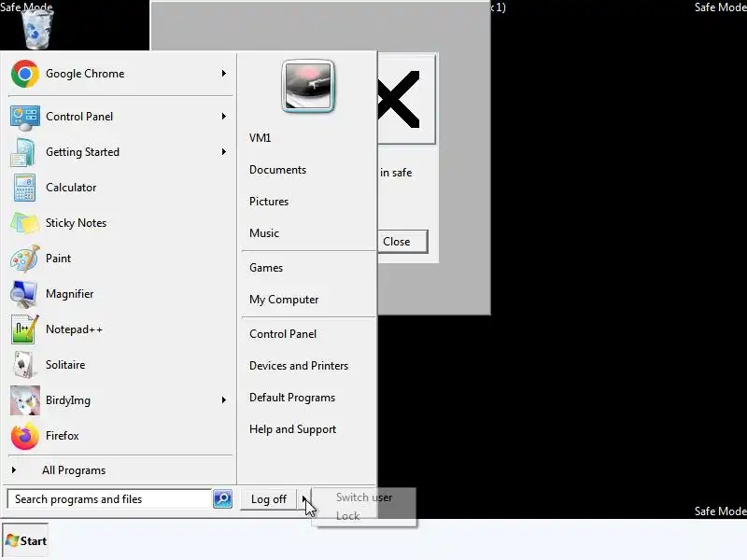747x560 pixels.
Task: Click the Magnifier label
Action: [x=69, y=294]
